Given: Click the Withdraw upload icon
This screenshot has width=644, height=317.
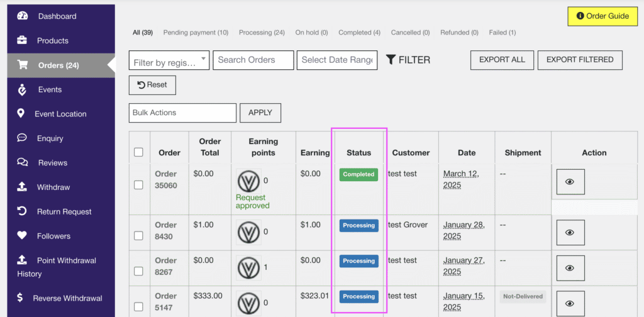Looking at the screenshot, I should pos(22,187).
